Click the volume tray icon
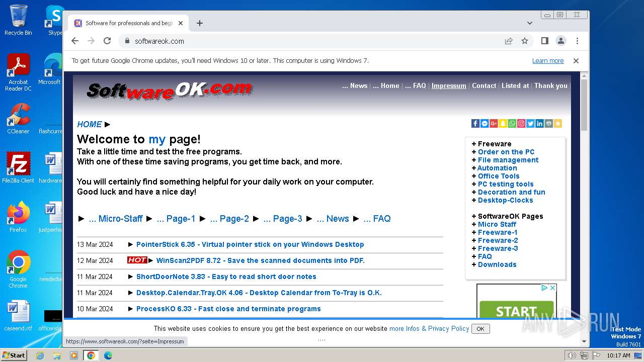The width and height of the screenshot is (644, 362). (572, 355)
